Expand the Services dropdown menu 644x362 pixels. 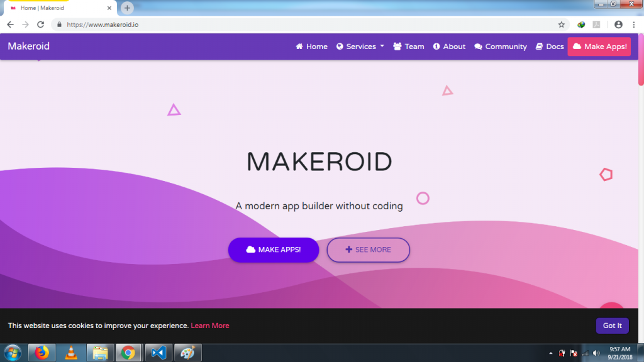click(360, 47)
